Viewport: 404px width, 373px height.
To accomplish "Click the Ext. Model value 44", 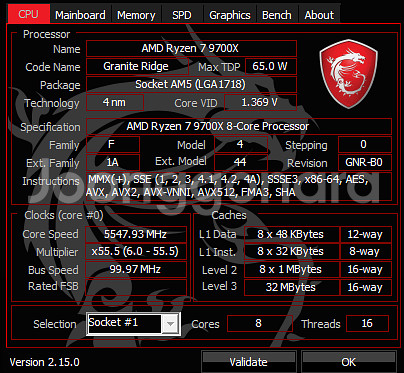I will [x=241, y=162].
